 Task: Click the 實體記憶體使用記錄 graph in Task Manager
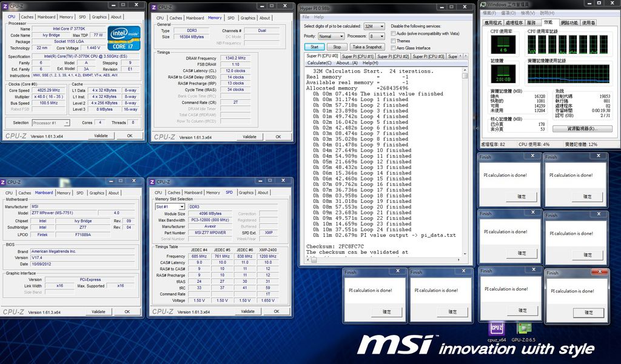point(568,74)
